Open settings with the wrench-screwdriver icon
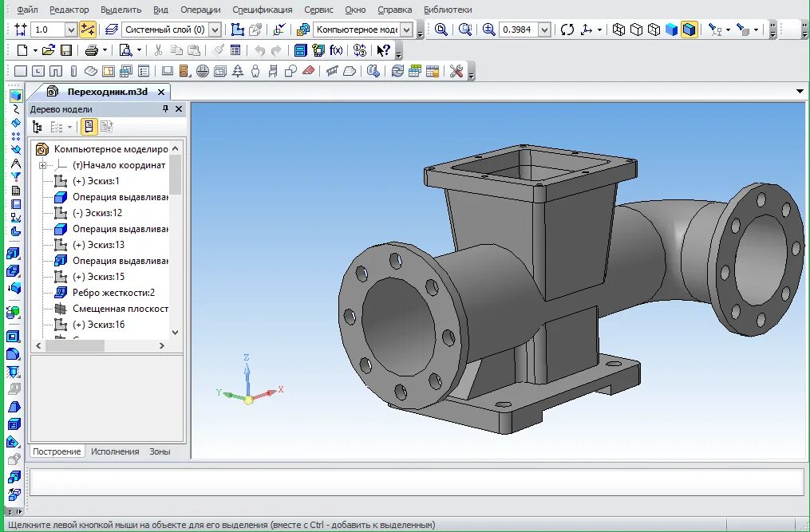The image size is (810, 532). click(456, 71)
